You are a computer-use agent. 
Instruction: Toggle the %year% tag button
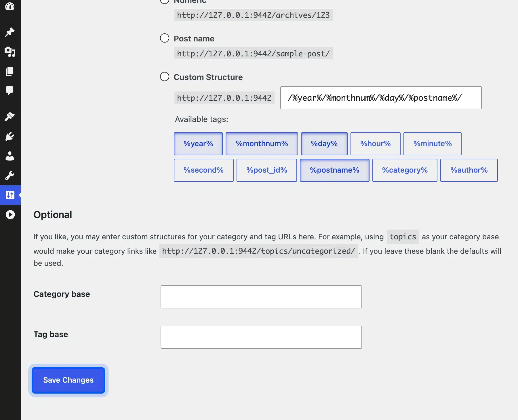click(198, 144)
